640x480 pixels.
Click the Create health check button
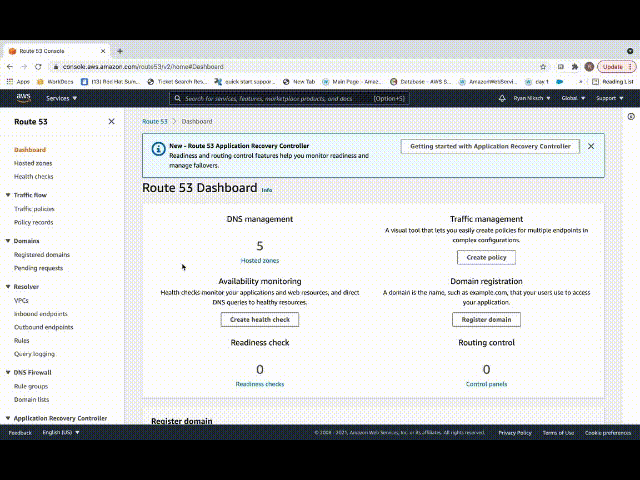[x=260, y=320]
